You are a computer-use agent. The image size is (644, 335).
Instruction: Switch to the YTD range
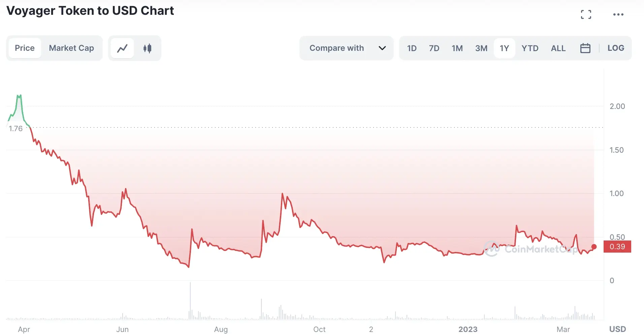click(x=530, y=48)
